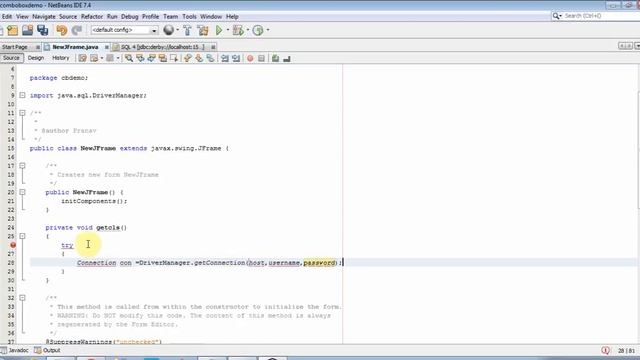Build Project with the hammer icon
The image size is (640, 360).
[x=187, y=30]
